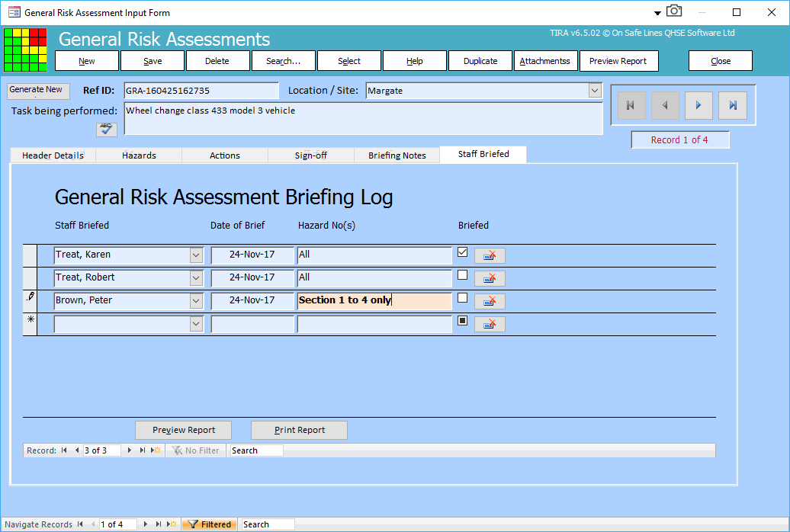Open staff dropdown for Treat, Robert
The width and height of the screenshot is (790, 532).
coord(196,278)
